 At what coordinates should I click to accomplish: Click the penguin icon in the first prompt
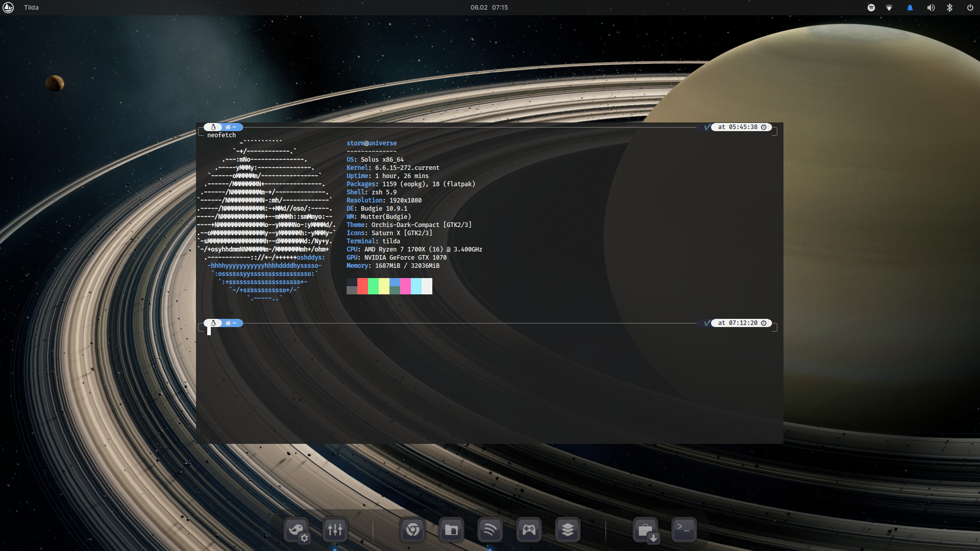click(213, 127)
